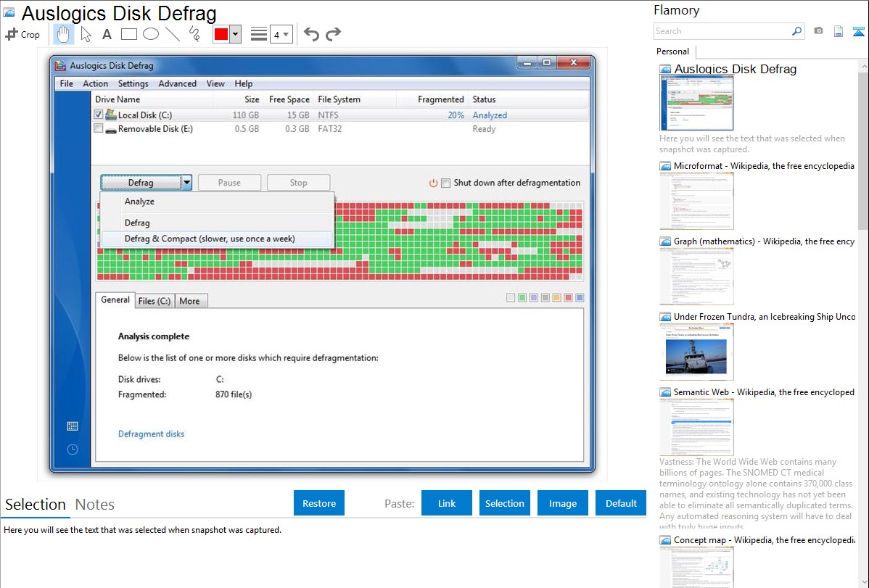Click the line thickness icon
869x588 pixels.
pyautogui.click(x=259, y=34)
